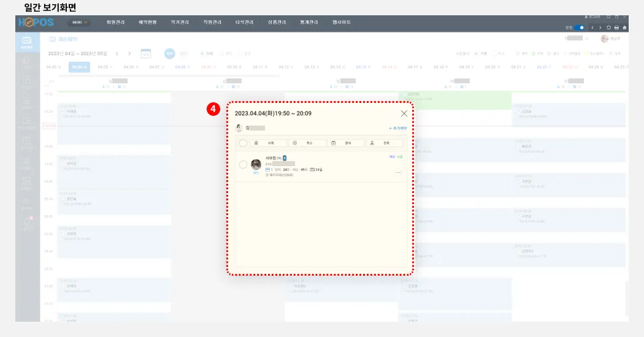The width and height of the screenshot is (644, 337).
Task: Click the instructor avatar in popup header
Action: tap(239, 128)
